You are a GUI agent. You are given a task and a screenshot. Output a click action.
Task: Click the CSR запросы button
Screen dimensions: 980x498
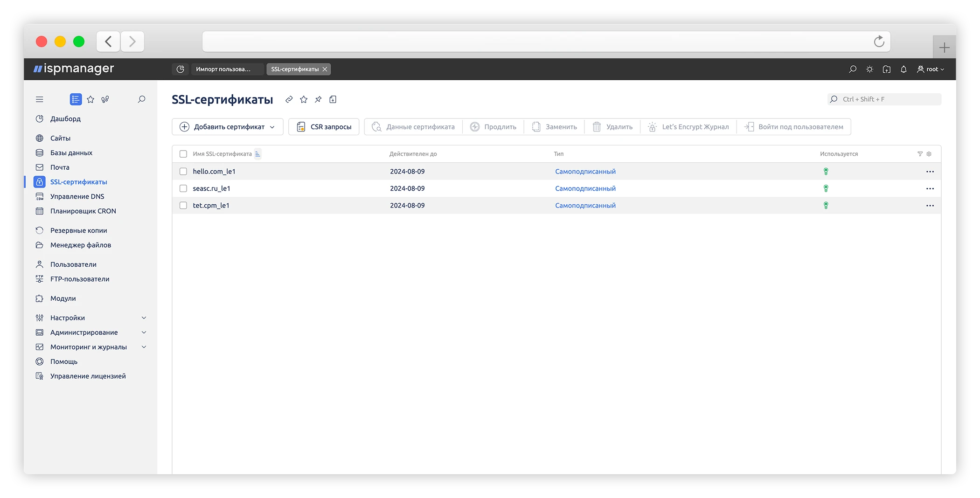click(x=324, y=127)
